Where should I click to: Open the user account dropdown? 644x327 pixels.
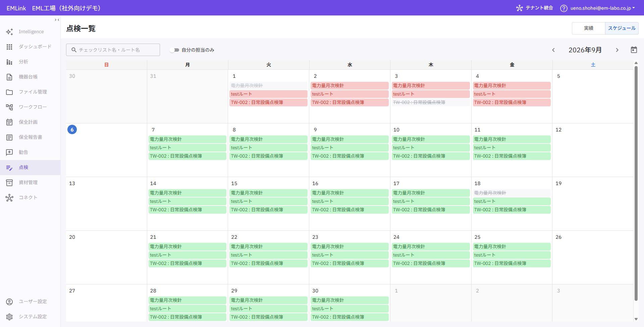pos(603,8)
